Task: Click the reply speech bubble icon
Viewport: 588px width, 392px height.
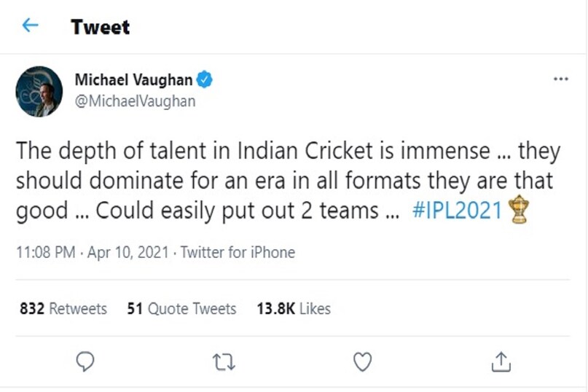Action: click(86, 361)
